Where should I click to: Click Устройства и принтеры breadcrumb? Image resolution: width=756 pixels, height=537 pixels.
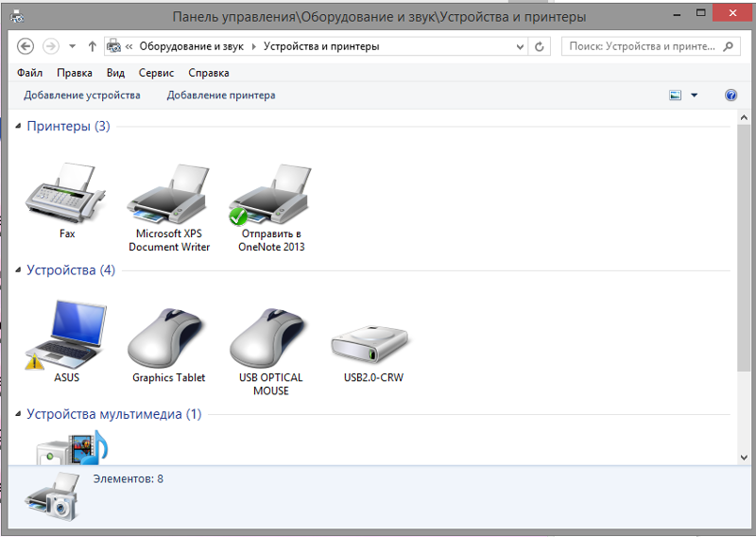click(321, 46)
